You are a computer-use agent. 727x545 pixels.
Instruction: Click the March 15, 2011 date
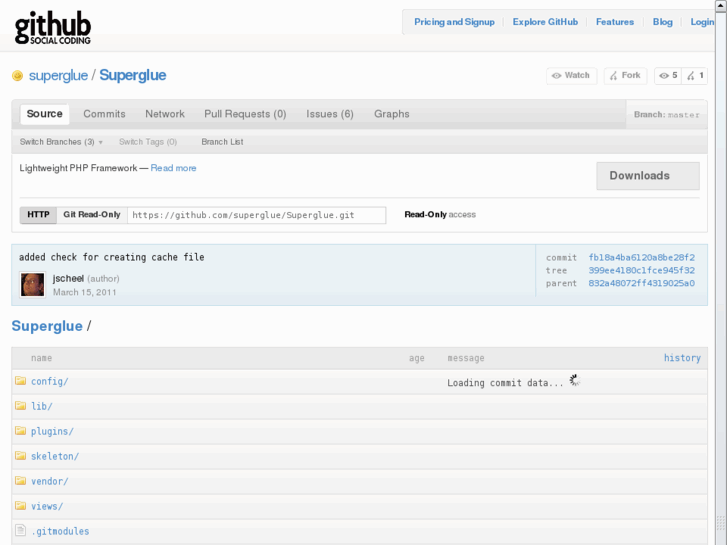click(x=84, y=292)
